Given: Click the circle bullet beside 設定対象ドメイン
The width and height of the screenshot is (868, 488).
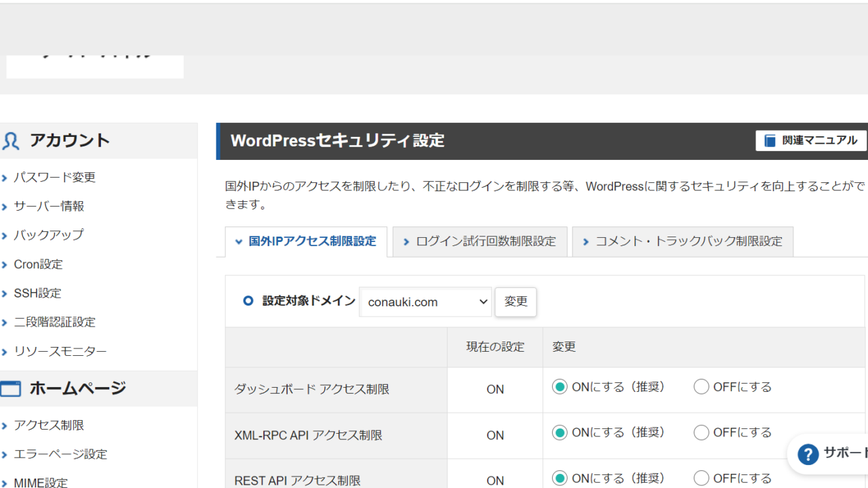Looking at the screenshot, I should coord(248,301).
